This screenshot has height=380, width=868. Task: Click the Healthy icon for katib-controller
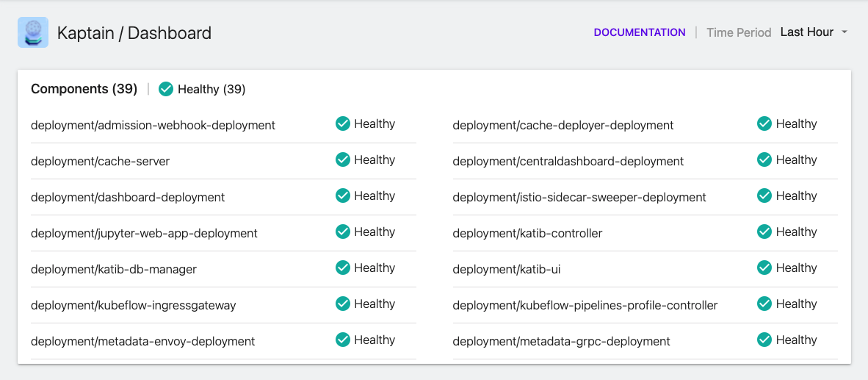[764, 232]
